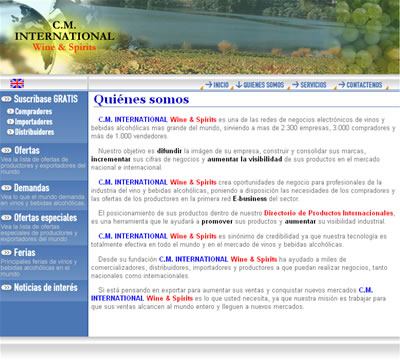
Task: Click the Demandas description text
Action: [x=42, y=200]
